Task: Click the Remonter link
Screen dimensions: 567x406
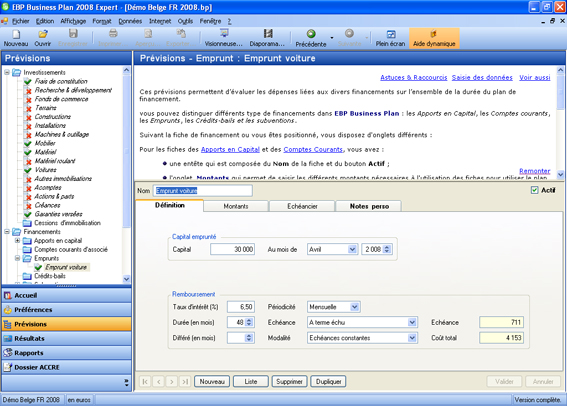Action: point(534,171)
